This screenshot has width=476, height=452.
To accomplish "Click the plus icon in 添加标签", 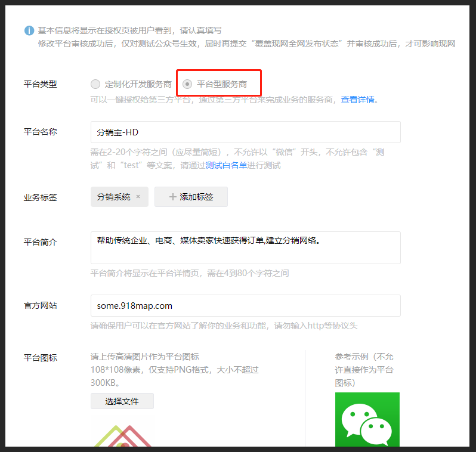I will 173,197.
